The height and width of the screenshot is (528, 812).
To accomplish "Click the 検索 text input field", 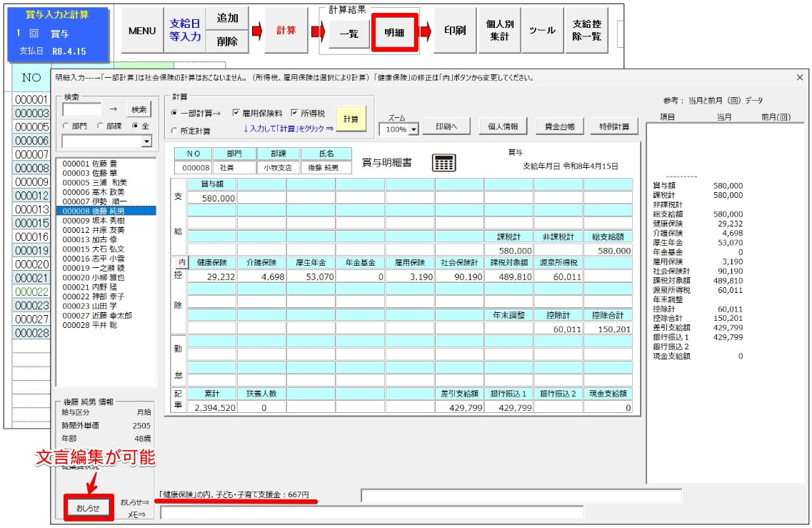I will [81, 109].
